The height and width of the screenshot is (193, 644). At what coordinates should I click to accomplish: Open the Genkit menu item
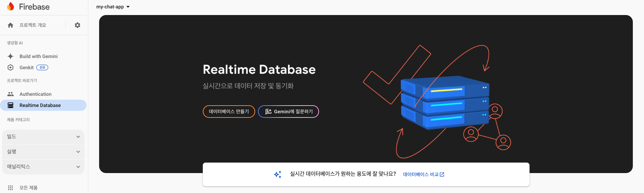(x=27, y=67)
